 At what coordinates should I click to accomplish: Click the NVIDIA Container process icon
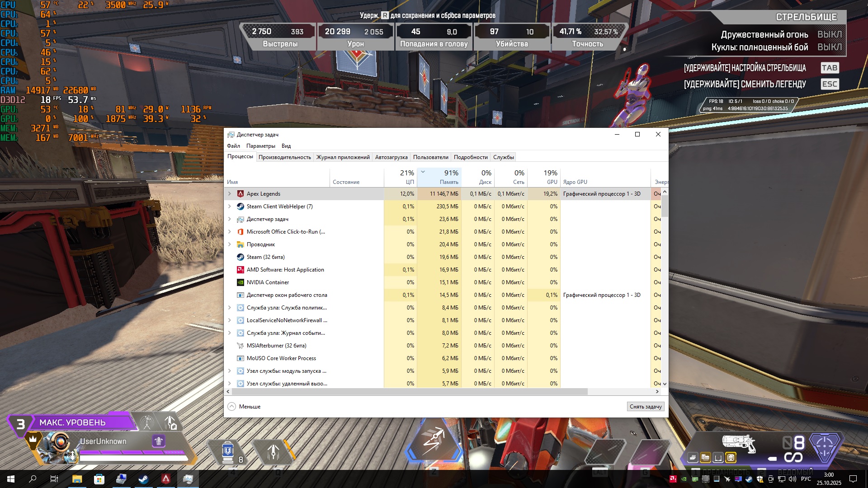[x=241, y=282]
